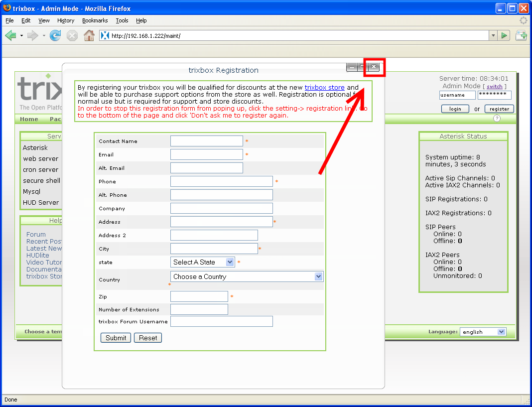Click the Stop loading icon
532x407 pixels.
tap(72, 35)
